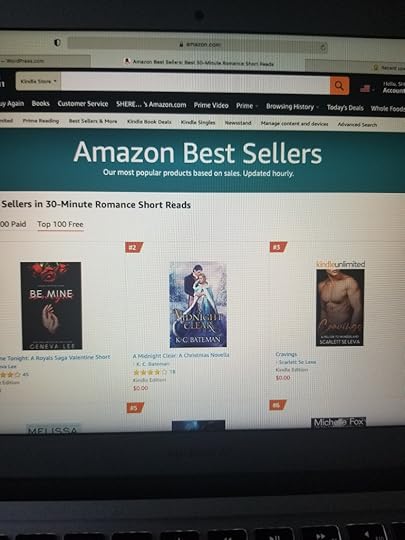This screenshot has height=540, width=405.
Task: Open A Midnight Clear: A Christmas Novella link
Action: [x=181, y=355]
